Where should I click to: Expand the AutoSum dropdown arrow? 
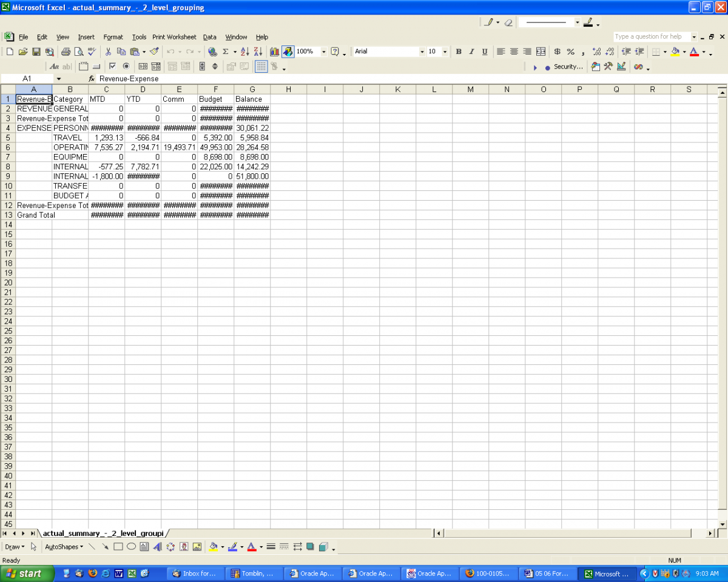235,52
